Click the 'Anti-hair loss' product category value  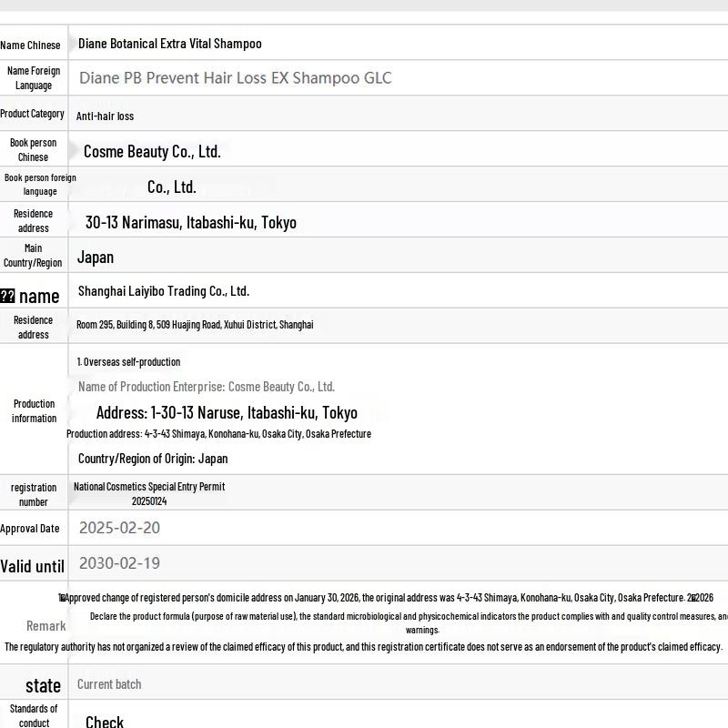click(105, 116)
